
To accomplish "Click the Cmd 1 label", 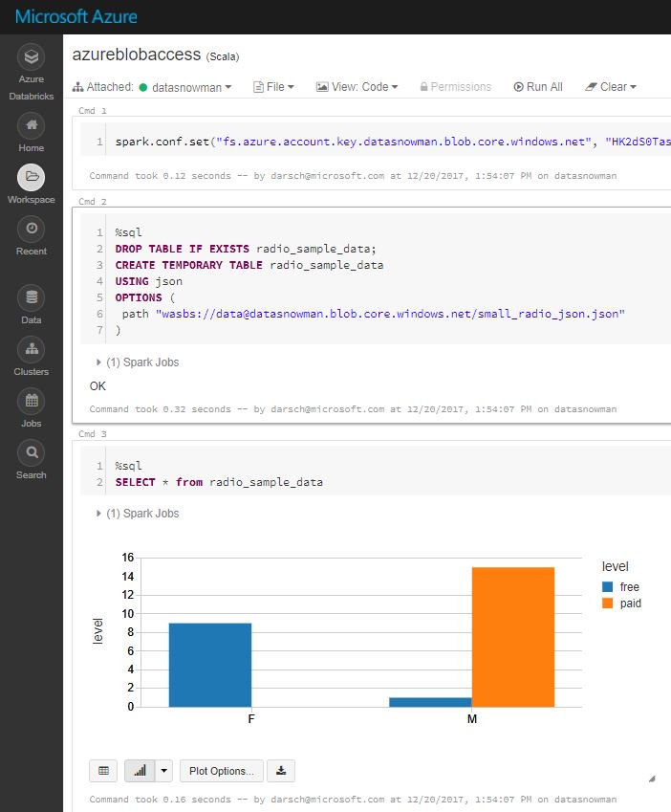I will [x=92, y=111].
